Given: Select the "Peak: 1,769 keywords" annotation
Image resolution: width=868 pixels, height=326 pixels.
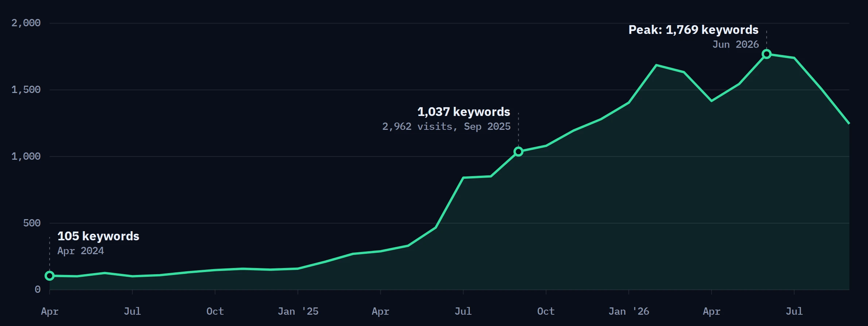Looking at the screenshot, I should point(694,30).
